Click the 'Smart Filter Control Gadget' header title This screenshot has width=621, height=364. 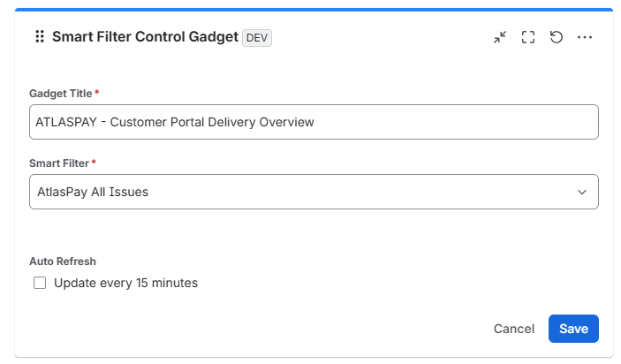tap(146, 36)
